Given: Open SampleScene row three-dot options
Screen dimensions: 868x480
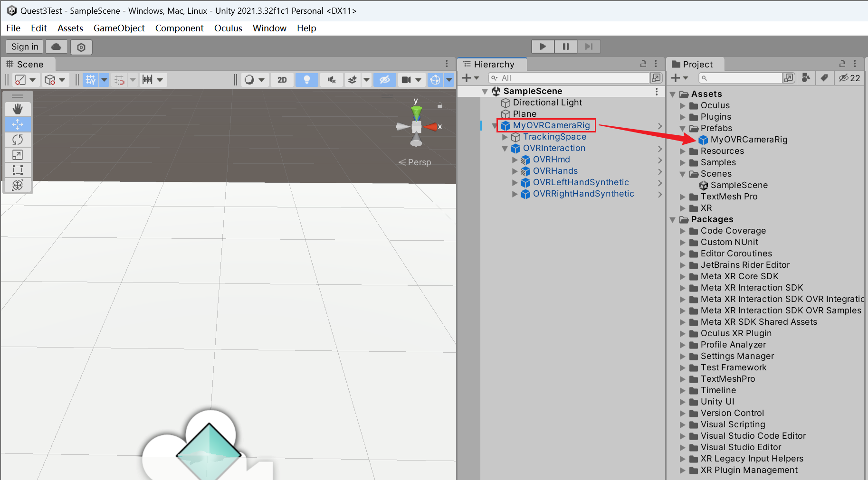Looking at the screenshot, I should [657, 91].
